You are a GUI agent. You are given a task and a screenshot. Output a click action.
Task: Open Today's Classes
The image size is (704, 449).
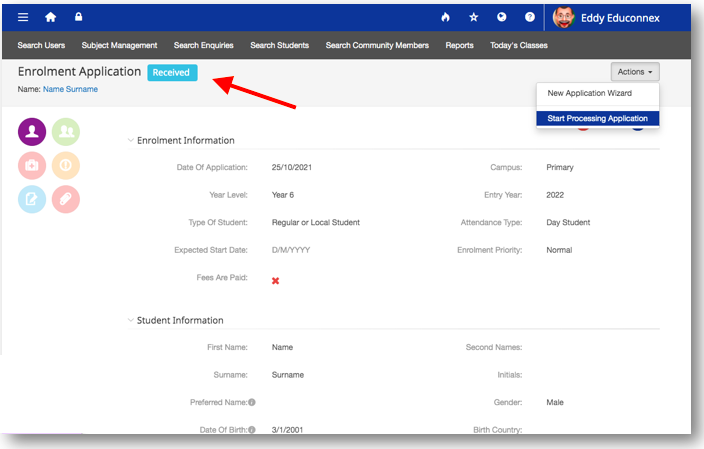pos(519,45)
